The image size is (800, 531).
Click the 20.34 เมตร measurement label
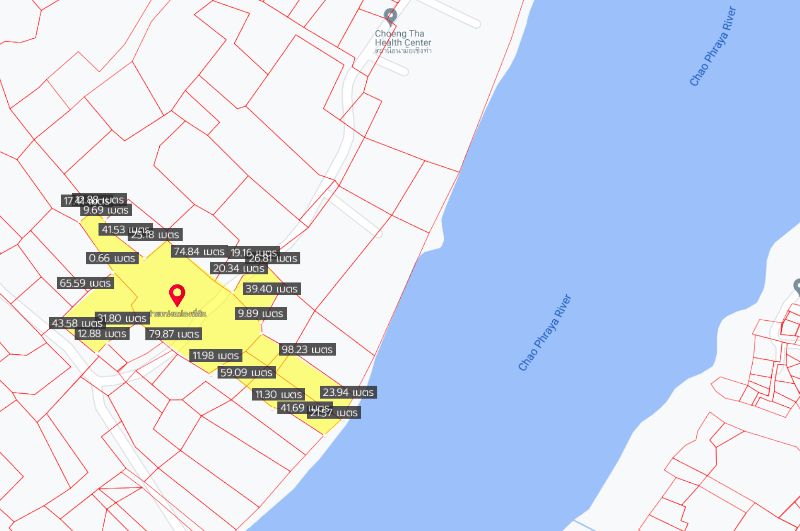click(x=239, y=268)
